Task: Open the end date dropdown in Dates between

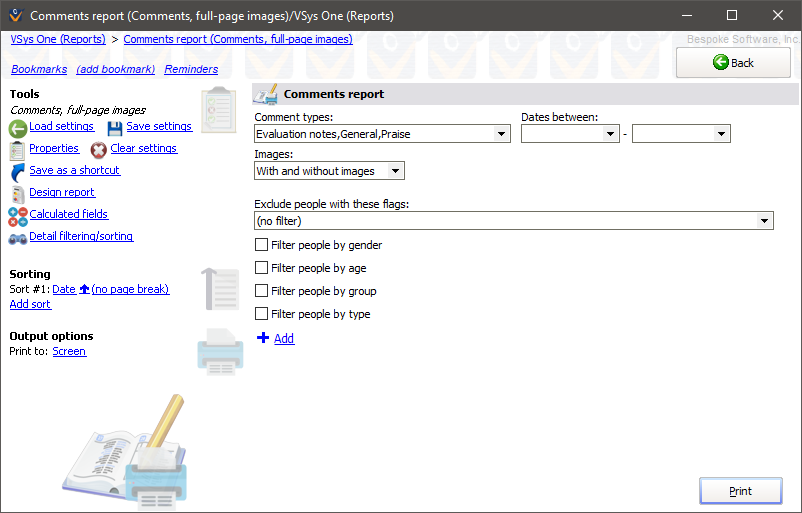Action: coord(721,134)
